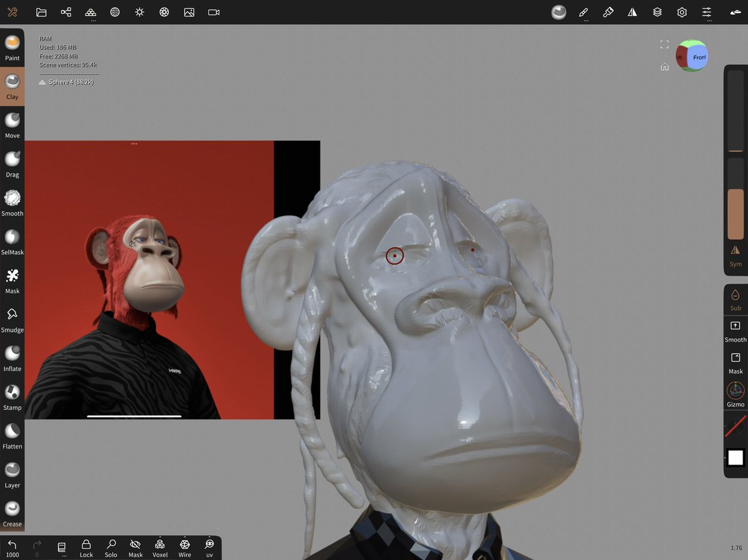Toggle Sym symmetry on right panel
Screen dimensions: 748x560
click(736, 255)
